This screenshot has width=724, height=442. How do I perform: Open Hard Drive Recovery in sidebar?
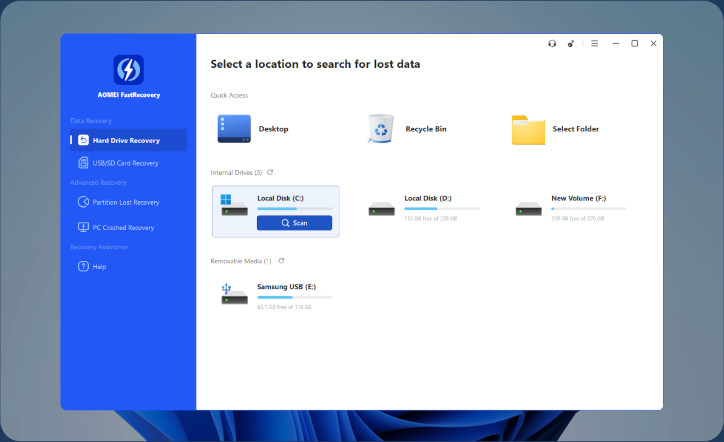(125, 140)
